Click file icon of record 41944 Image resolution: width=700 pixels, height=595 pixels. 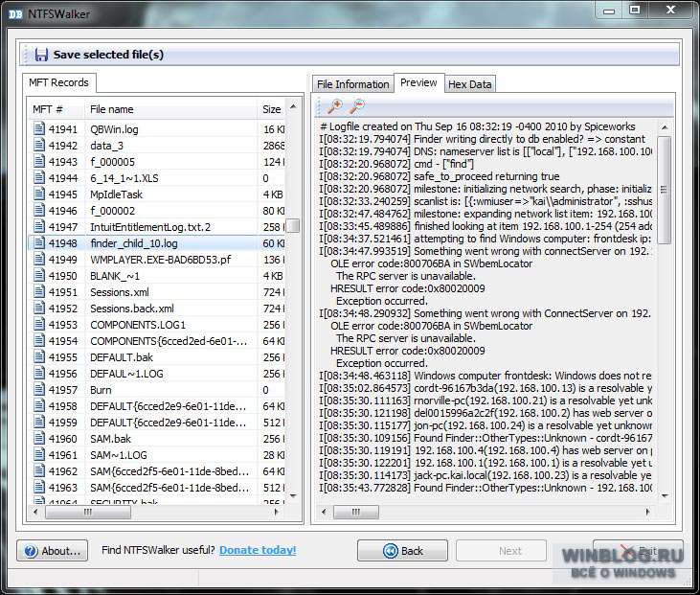tap(39, 178)
